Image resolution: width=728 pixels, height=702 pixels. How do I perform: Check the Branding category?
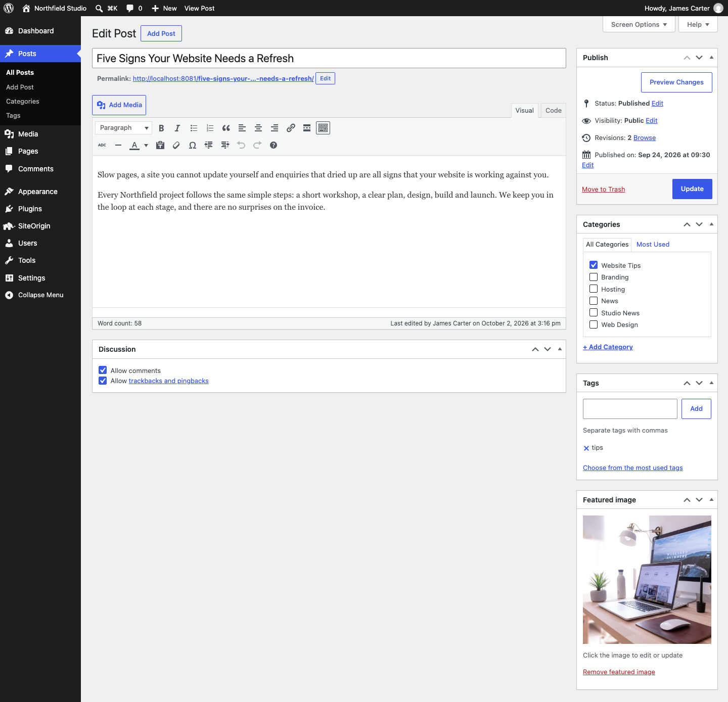(594, 277)
